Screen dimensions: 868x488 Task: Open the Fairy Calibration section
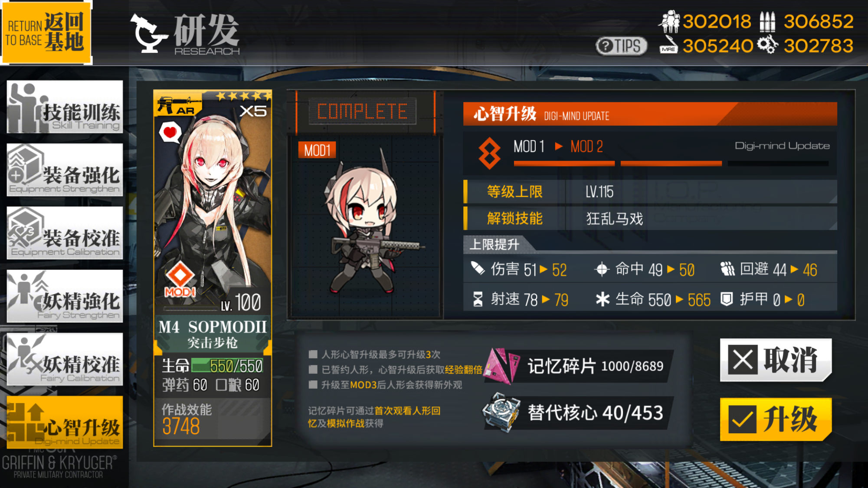pos(65,359)
